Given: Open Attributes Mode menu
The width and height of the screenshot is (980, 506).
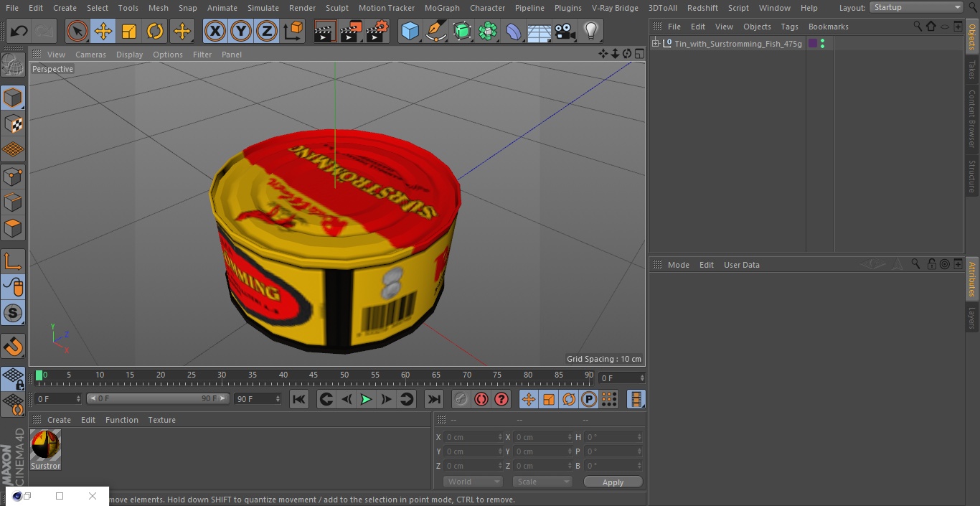Looking at the screenshot, I should pos(678,265).
